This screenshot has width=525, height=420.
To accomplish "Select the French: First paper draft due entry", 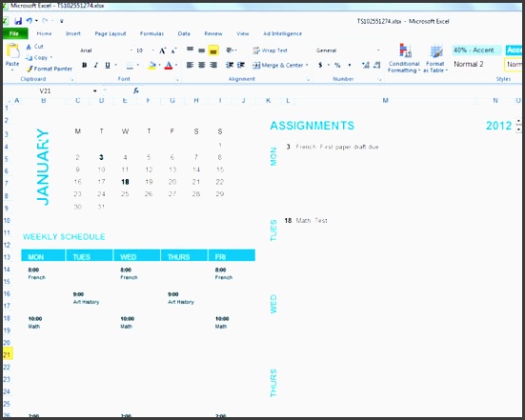I will point(337,147).
